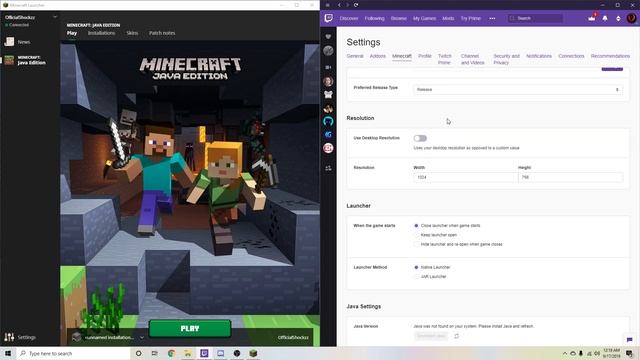The image size is (640, 360).
Task: Go back using the Twitch back arrow
Action: [x=339, y=5]
